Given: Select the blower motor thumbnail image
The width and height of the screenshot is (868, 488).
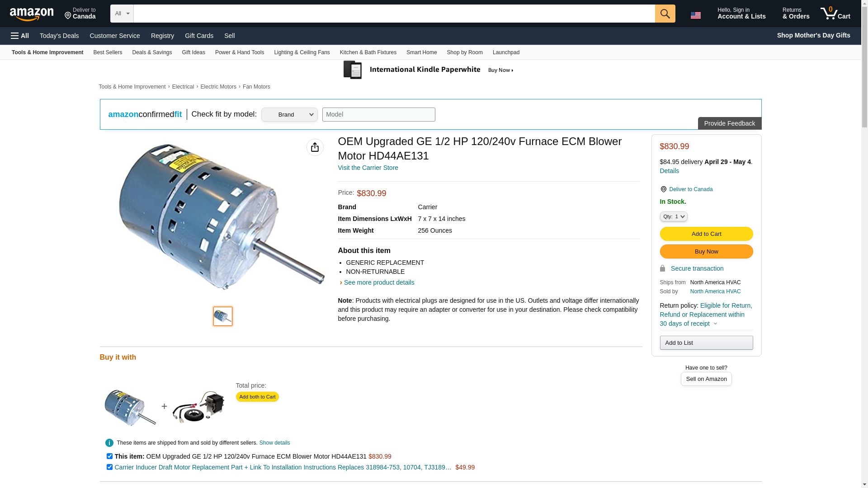Looking at the screenshot, I should click(222, 316).
